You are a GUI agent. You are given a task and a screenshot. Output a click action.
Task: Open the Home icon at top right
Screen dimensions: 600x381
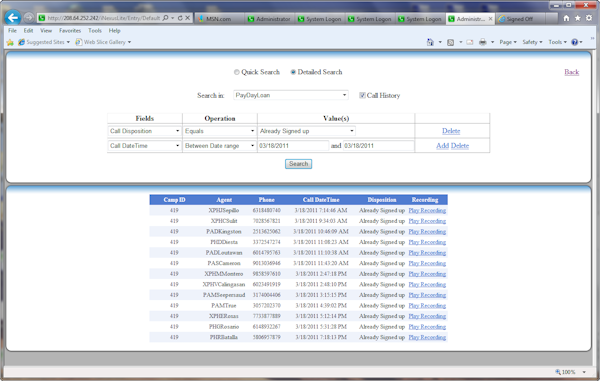[x=566, y=18]
